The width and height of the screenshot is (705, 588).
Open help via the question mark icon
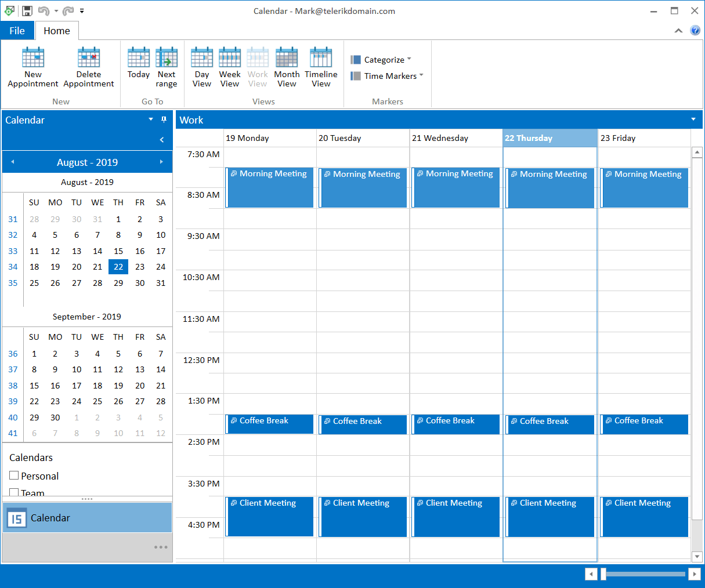pos(695,30)
